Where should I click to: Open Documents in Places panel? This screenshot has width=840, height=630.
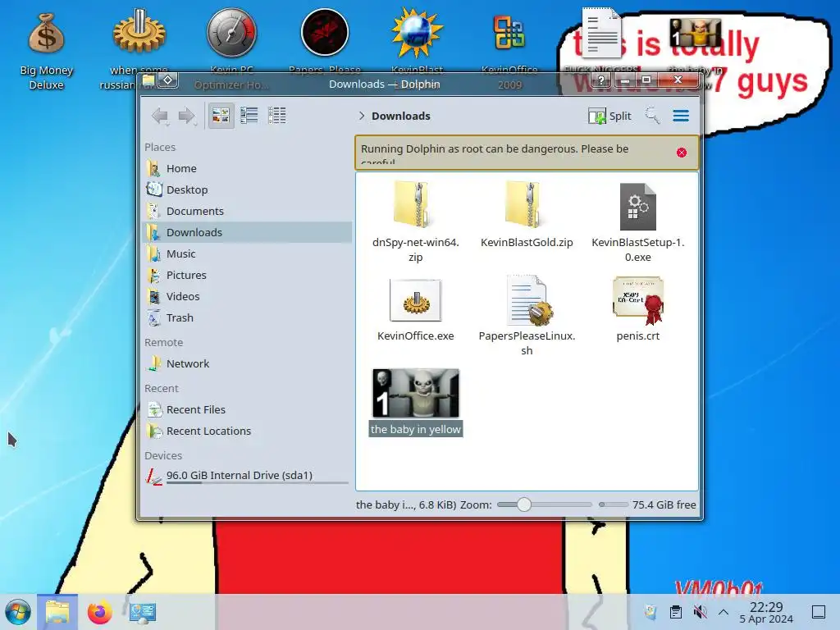coord(247,211)
